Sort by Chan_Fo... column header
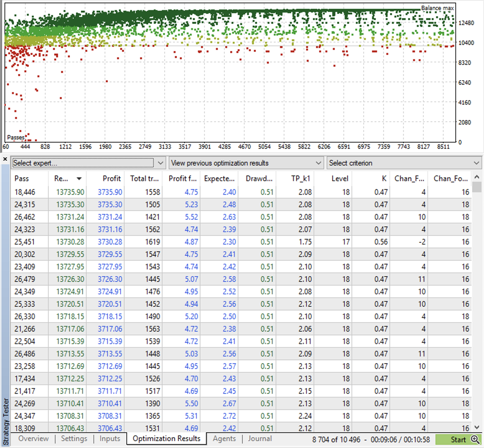This screenshot has width=484, height=448. pos(450,178)
